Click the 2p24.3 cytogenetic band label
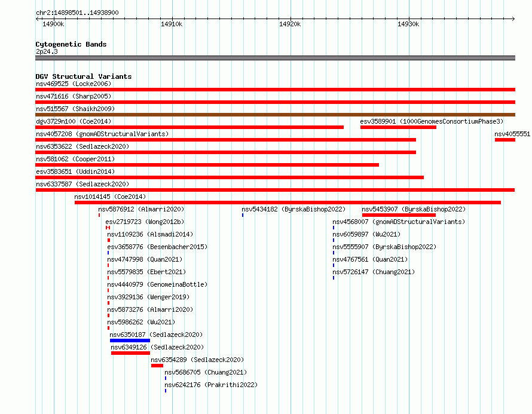The image size is (532, 414). coord(47,51)
